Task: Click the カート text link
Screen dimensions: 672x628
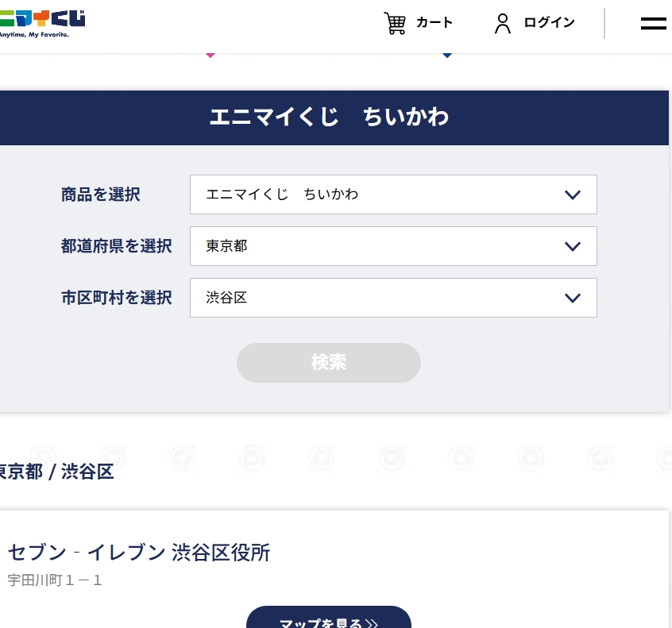Action: [x=434, y=23]
